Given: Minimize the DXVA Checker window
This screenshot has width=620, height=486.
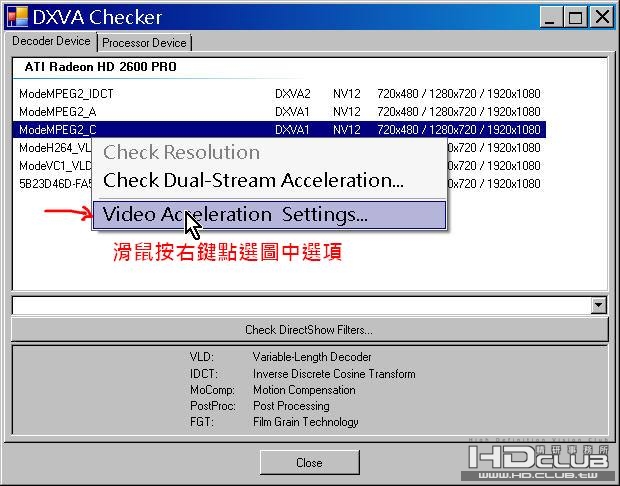Looking at the screenshot, I should [x=550, y=17].
